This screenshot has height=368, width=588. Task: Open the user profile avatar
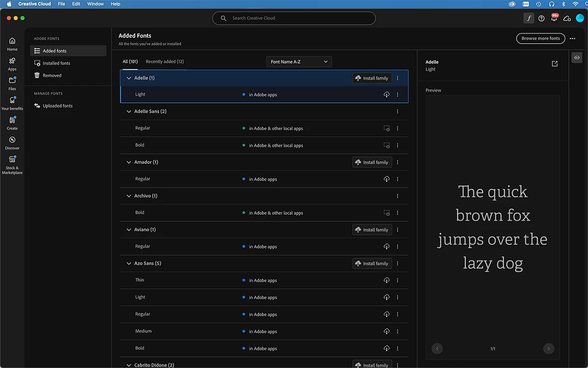click(580, 18)
